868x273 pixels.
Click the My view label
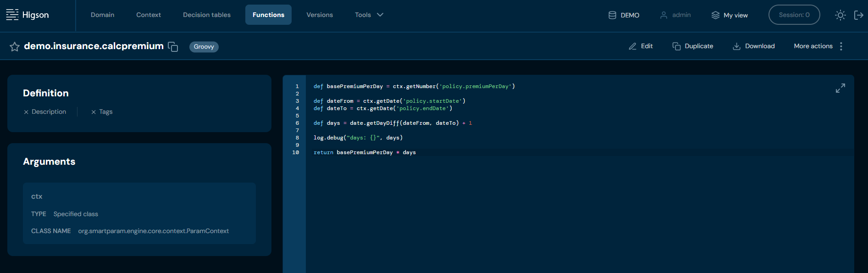pyautogui.click(x=735, y=15)
